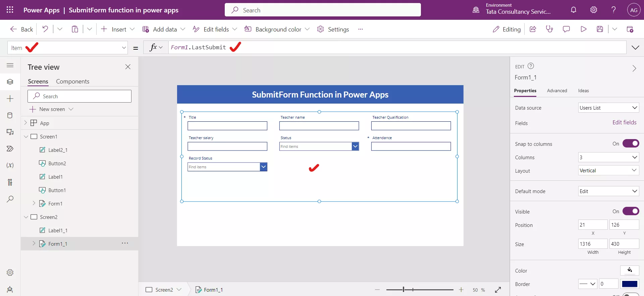Click the Share icon in toolbar
The width and height of the screenshot is (644, 296).
(x=533, y=29)
